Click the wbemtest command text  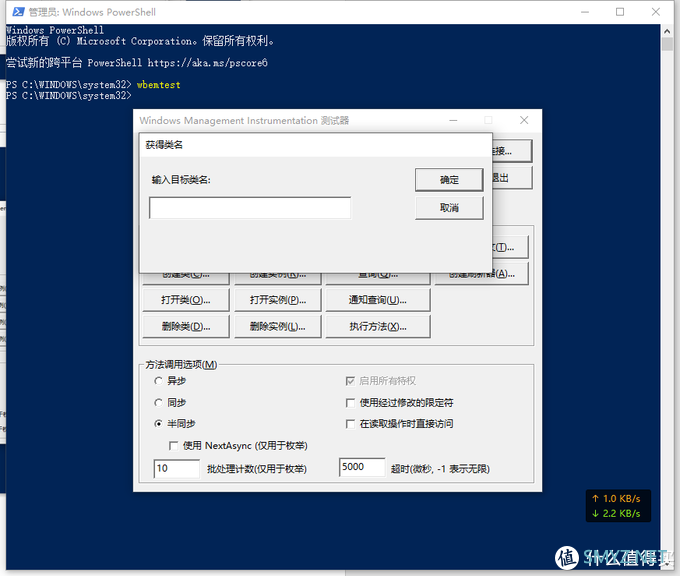click(159, 85)
